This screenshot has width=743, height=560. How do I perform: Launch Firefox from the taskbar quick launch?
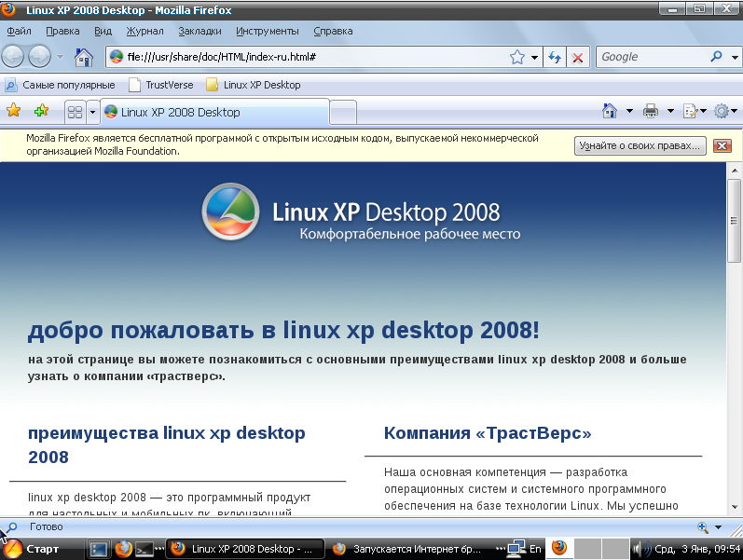pyautogui.click(x=123, y=549)
